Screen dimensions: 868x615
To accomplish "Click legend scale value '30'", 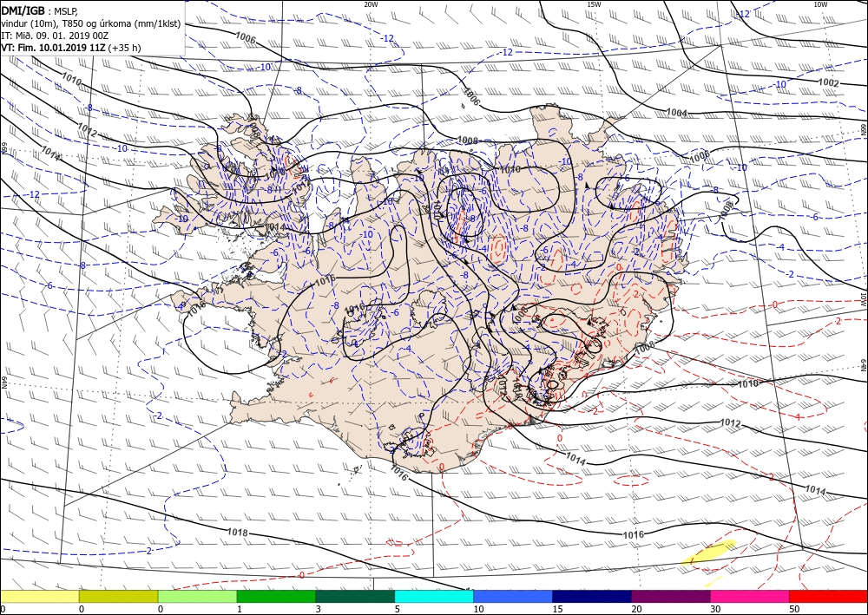I will pos(716,609).
